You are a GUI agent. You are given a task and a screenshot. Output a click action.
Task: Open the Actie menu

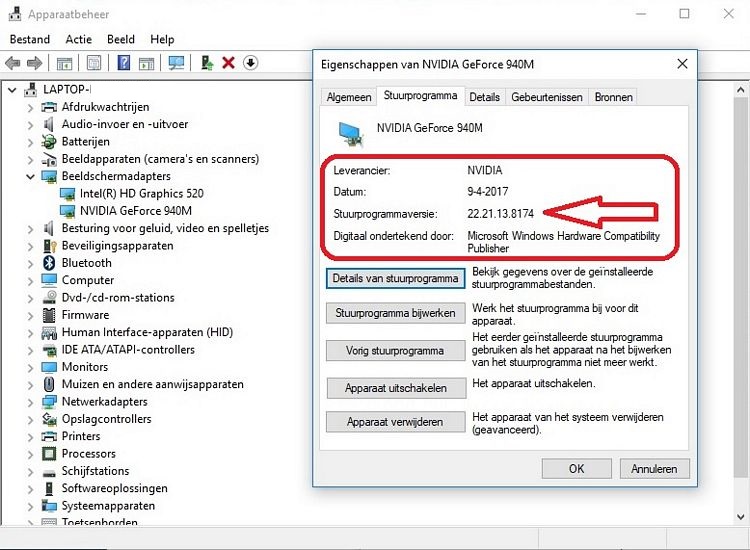78,39
